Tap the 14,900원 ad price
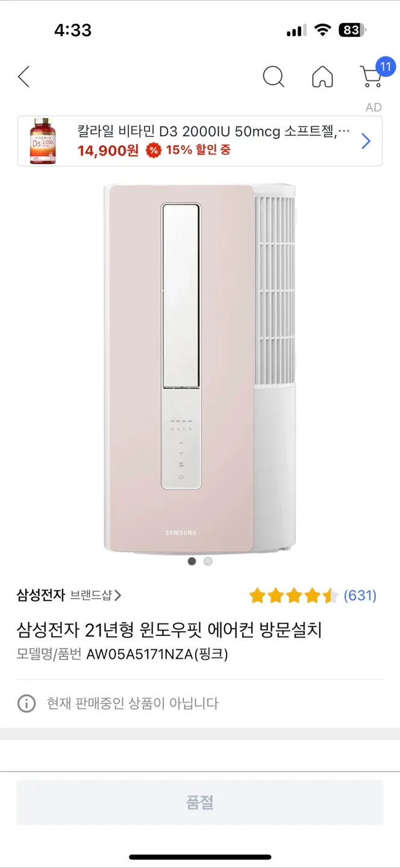This screenshot has width=400, height=868. tap(108, 151)
